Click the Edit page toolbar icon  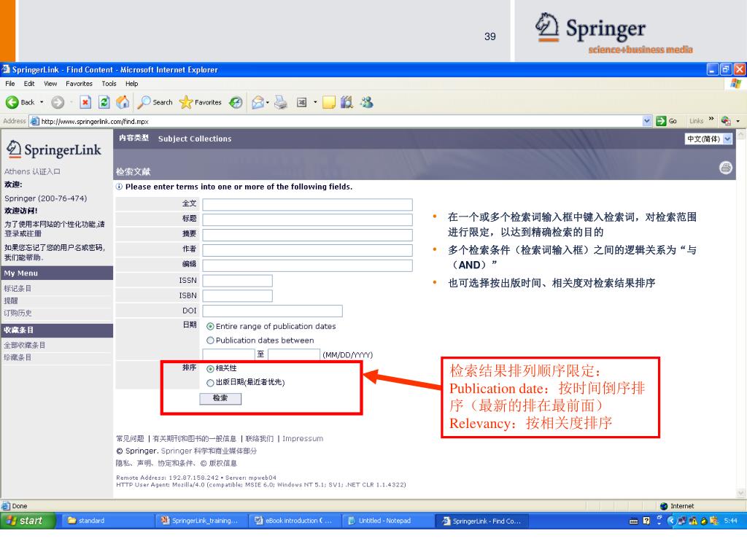pos(301,102)
